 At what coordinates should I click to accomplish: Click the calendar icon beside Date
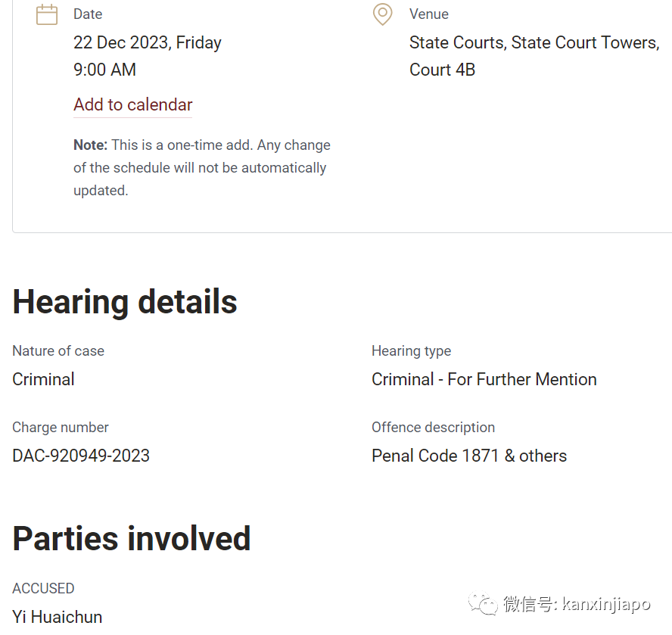pyautogui.click(x=47, y=14)
